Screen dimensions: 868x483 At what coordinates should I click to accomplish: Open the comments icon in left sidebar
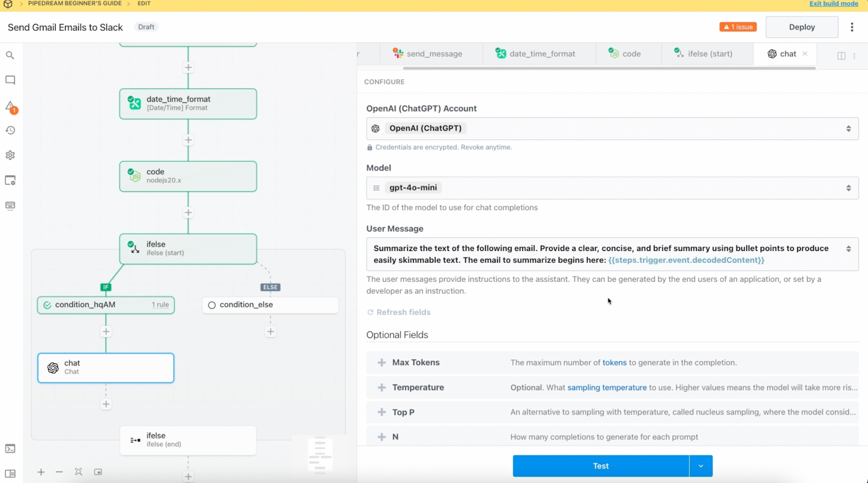10,80
